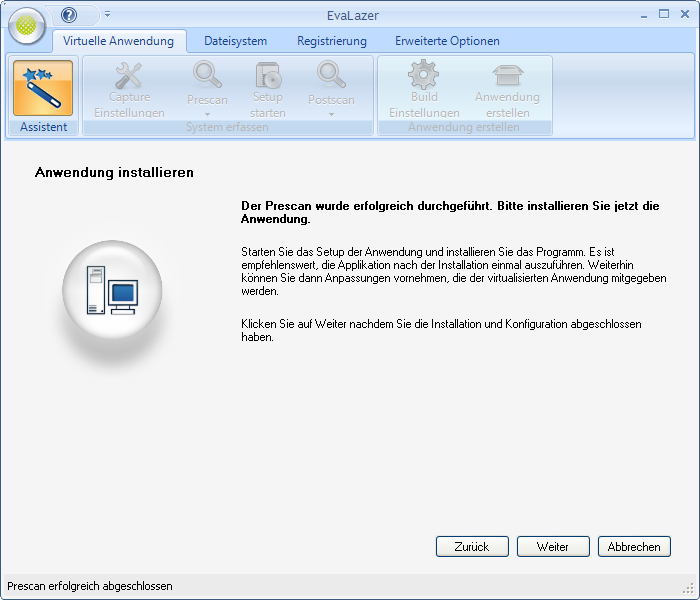Screen dimensions: 700x600
Task: Click the Anwendung erstellen box icon
Action: (508, 75)
